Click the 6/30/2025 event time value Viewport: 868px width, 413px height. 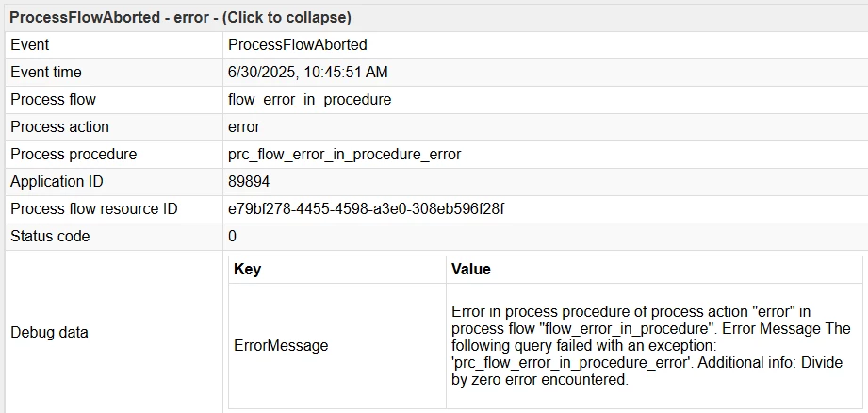tap(308, 72)
